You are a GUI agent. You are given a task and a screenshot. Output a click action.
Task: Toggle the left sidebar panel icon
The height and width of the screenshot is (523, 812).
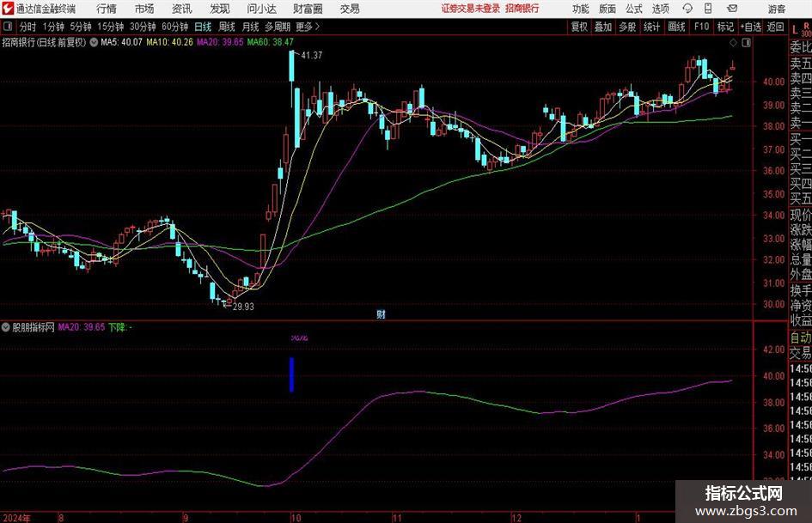[x=7, y=27]
